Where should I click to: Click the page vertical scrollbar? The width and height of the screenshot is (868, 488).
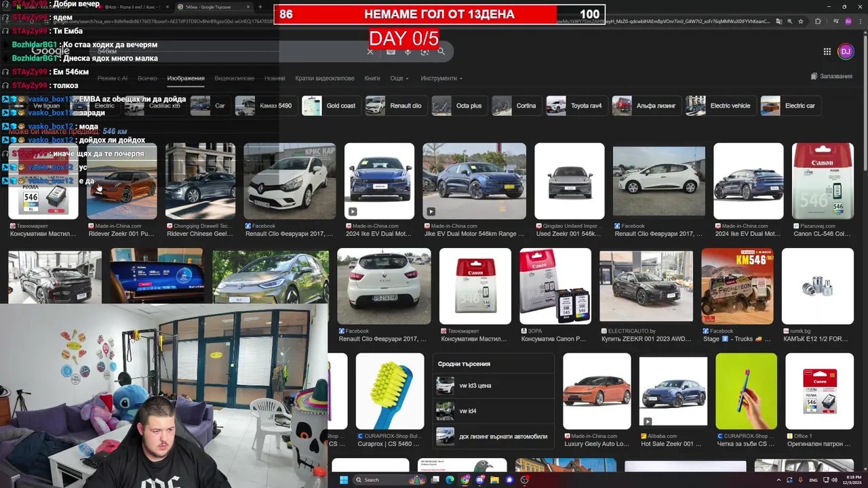coord(864,102)
